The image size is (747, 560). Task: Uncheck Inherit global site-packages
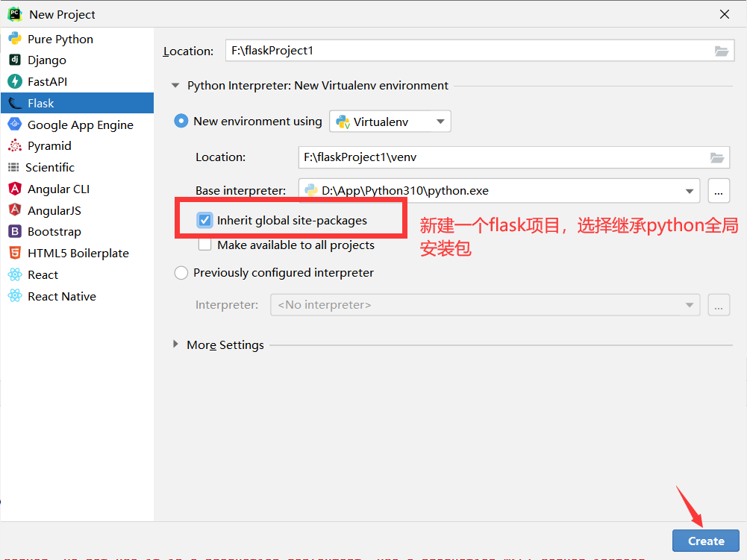point(204,220)
